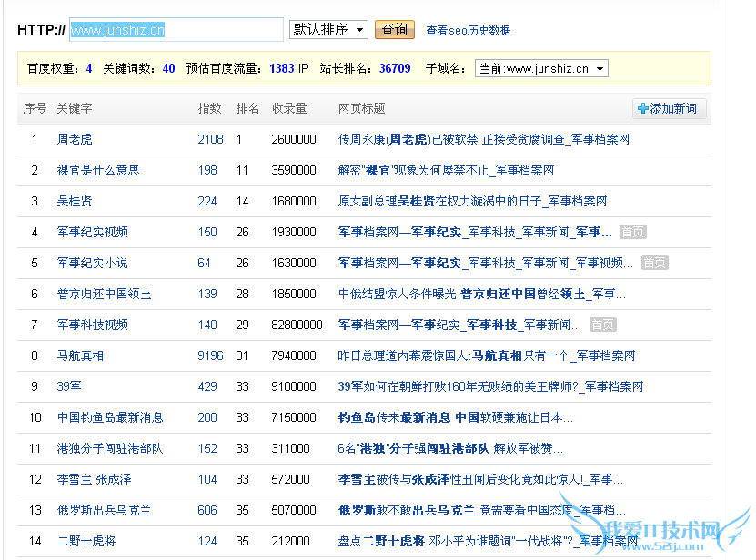This screenshot has width=756, height=560.
Task: Click the plus icon on 添加新词 button
Action: coord(643,109)
